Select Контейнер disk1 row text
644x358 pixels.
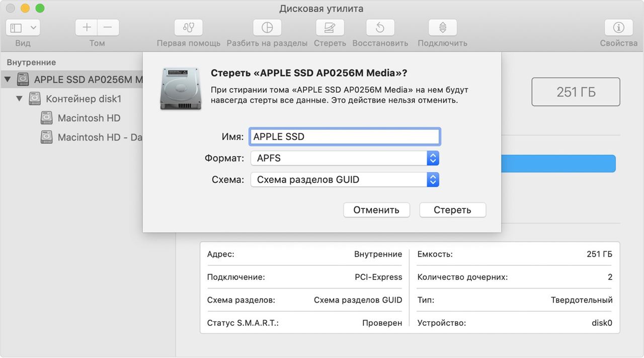[x=84, y=99]
